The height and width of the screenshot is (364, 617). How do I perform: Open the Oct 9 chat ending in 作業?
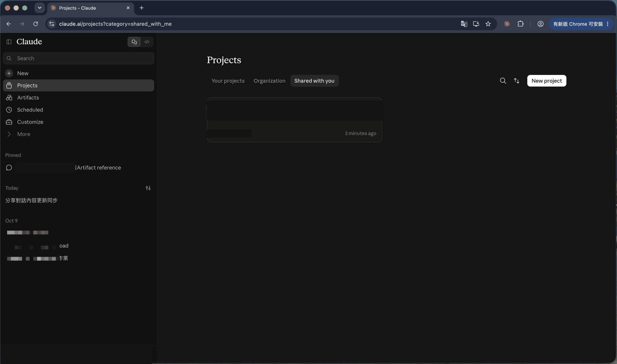(x=78, y=258)
